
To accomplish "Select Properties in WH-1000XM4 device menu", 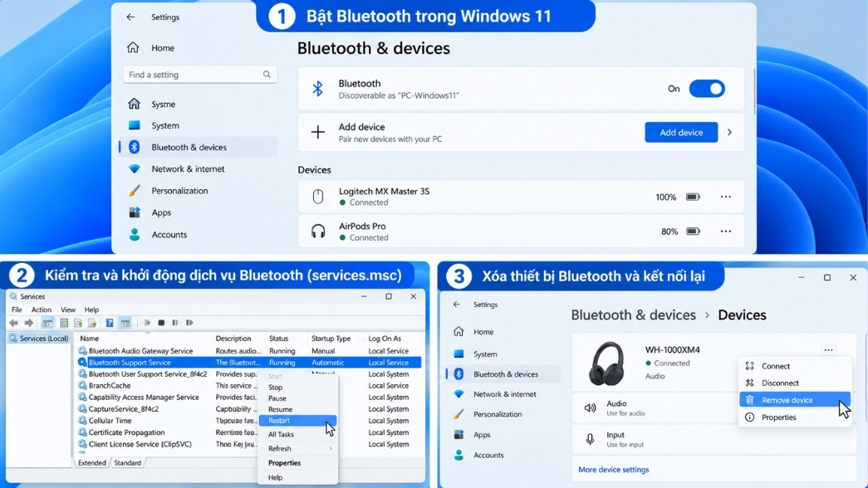I will tap(794, 417).
